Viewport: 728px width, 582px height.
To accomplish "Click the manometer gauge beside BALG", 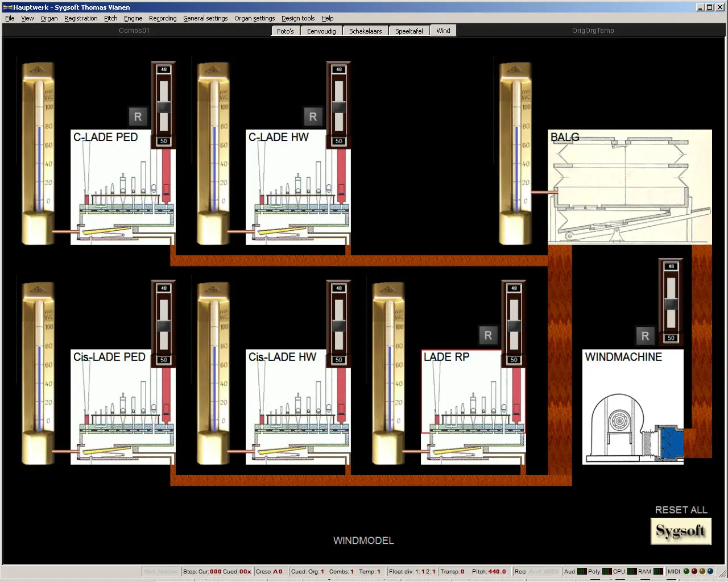I will pos(515,153).
